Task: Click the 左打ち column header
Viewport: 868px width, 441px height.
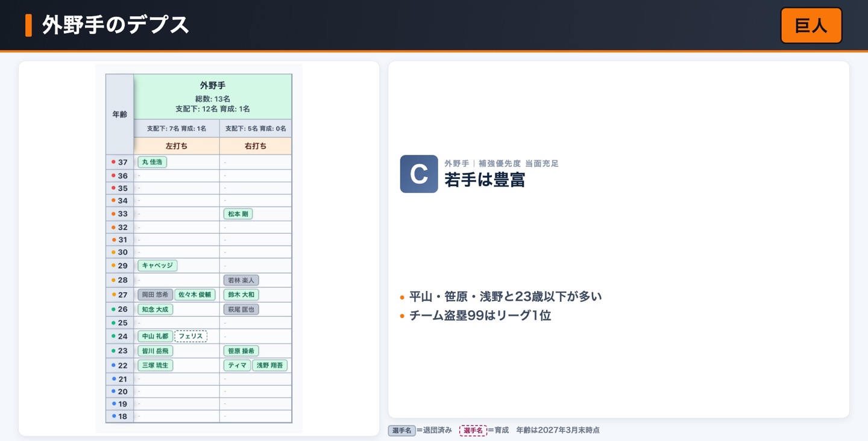Action: pyautogui.click(x=177, y=146)
